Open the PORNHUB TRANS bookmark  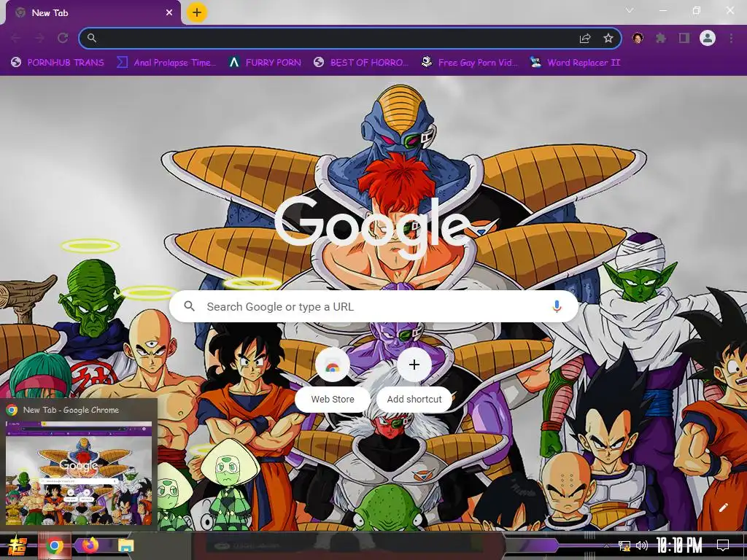point(58,63)
